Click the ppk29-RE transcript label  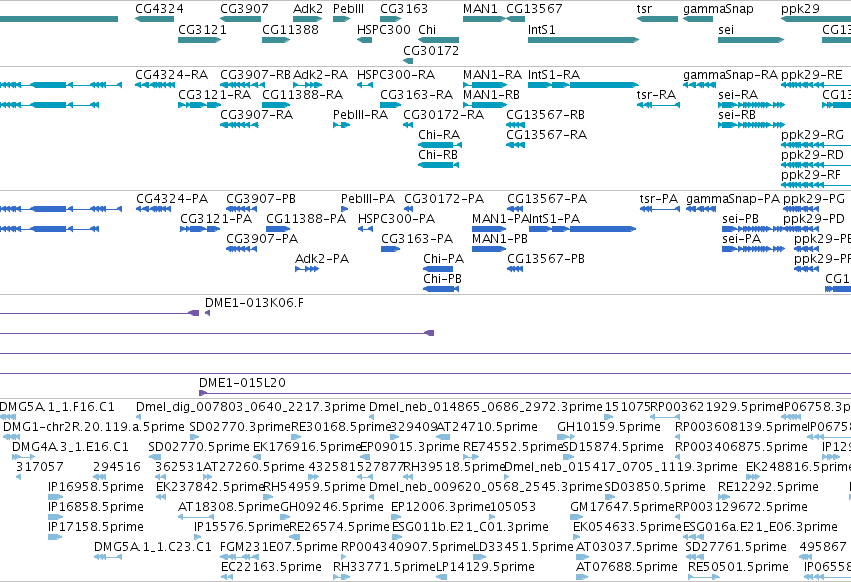(811, 74)
